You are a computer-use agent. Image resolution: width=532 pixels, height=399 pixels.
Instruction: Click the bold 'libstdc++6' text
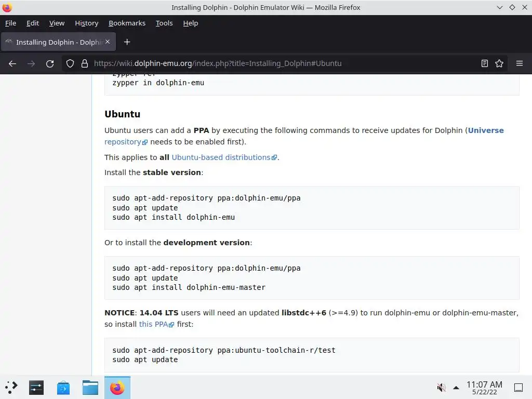point(303,313)
